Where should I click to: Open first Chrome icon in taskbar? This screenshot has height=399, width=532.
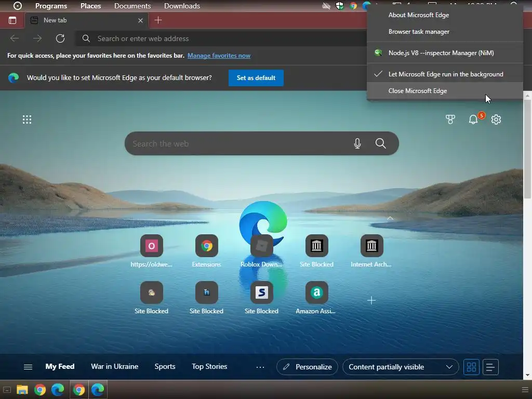[40, 390]
